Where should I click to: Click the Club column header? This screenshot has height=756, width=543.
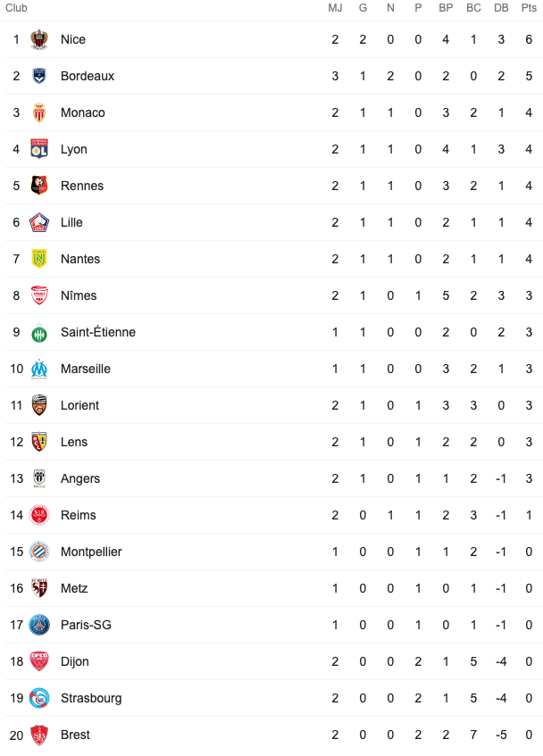point(16,8)
